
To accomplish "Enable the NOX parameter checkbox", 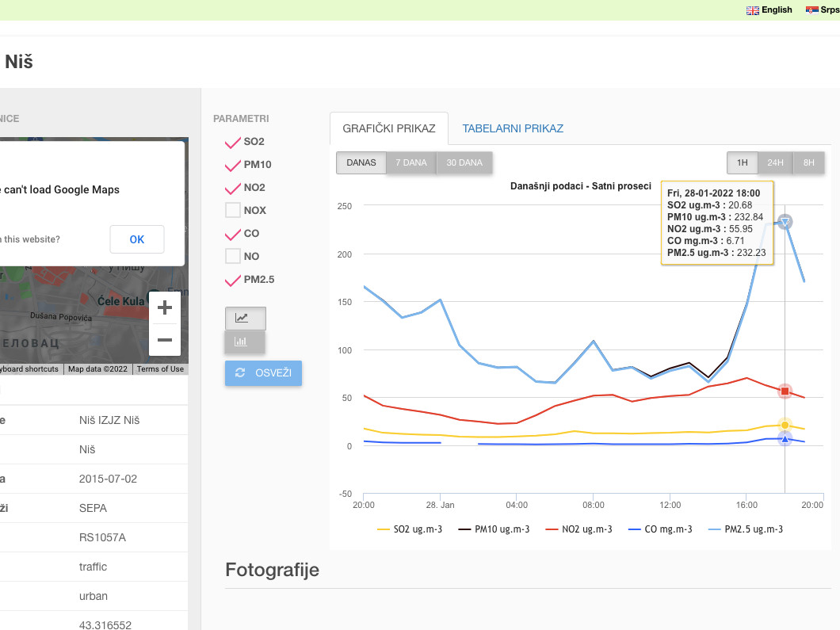I will pyautogui.click(x=233, y=211).
